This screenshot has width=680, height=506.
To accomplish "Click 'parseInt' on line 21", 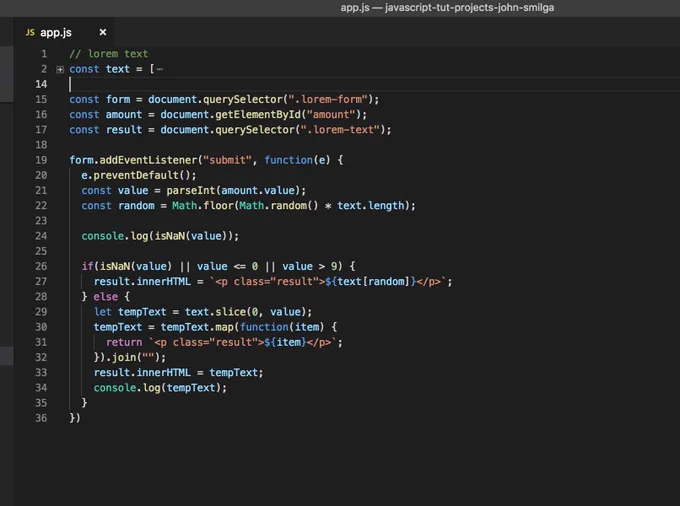I will click(x=191, y=190).
